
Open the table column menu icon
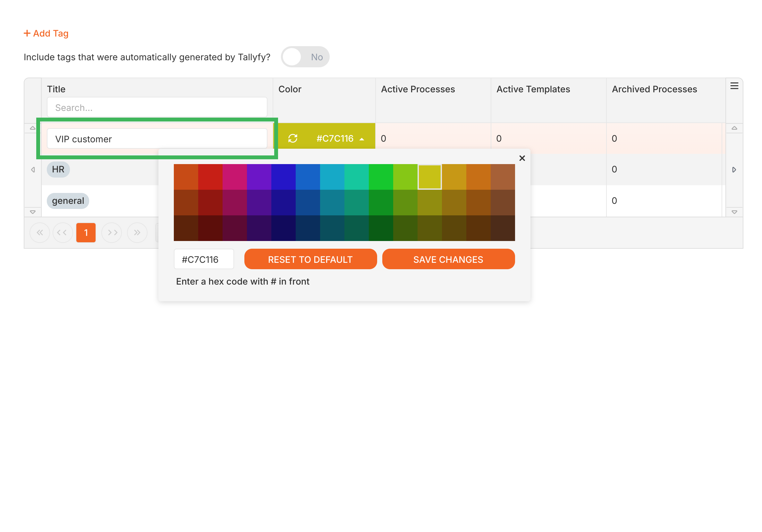[734, 86]
